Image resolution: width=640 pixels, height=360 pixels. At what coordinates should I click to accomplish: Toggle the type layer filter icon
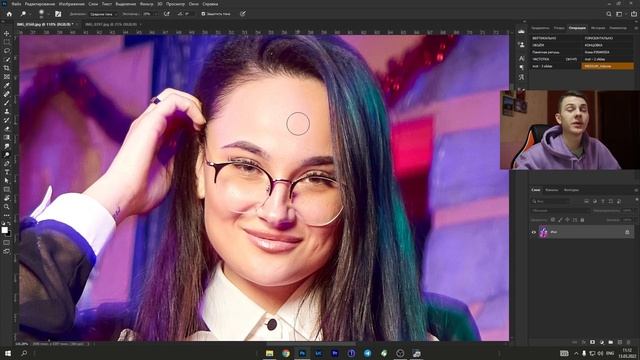(x=603, y=201)
